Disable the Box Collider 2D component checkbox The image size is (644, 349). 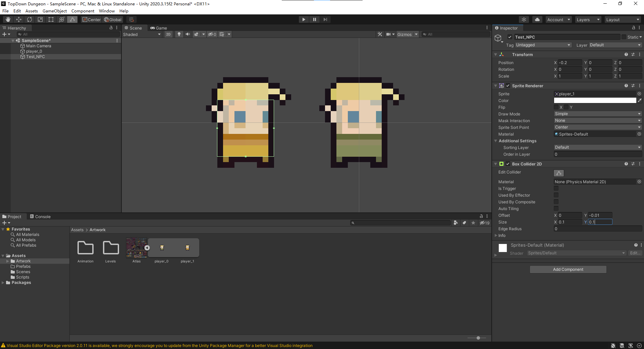coord(508,164)
